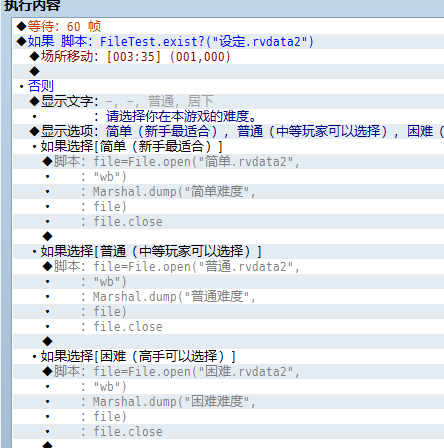Select the 显示选项 command line
The height and width of the screenshot is (448, 444).
228,131
